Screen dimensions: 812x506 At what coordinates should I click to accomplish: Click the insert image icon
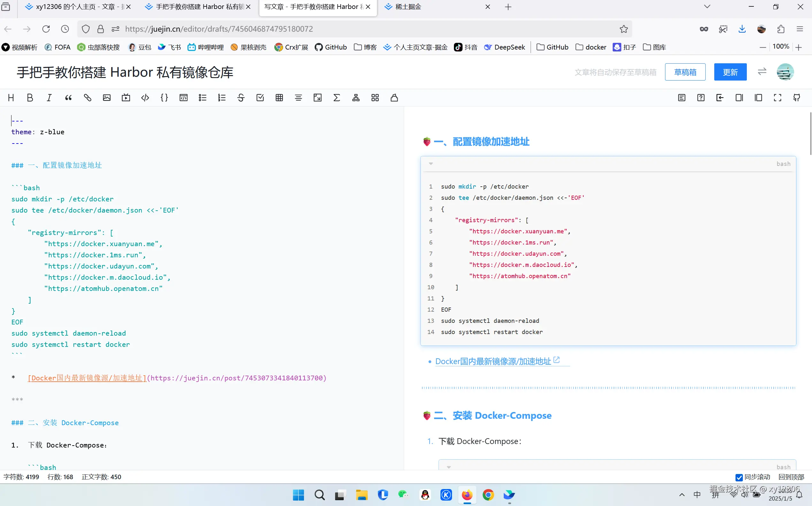[x=107, y=98]
